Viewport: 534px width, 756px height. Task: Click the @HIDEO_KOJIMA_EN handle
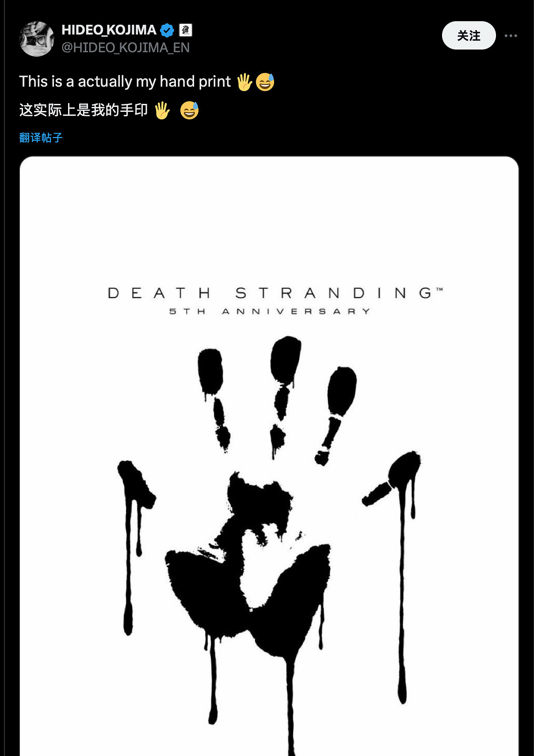tap(126, 47)
